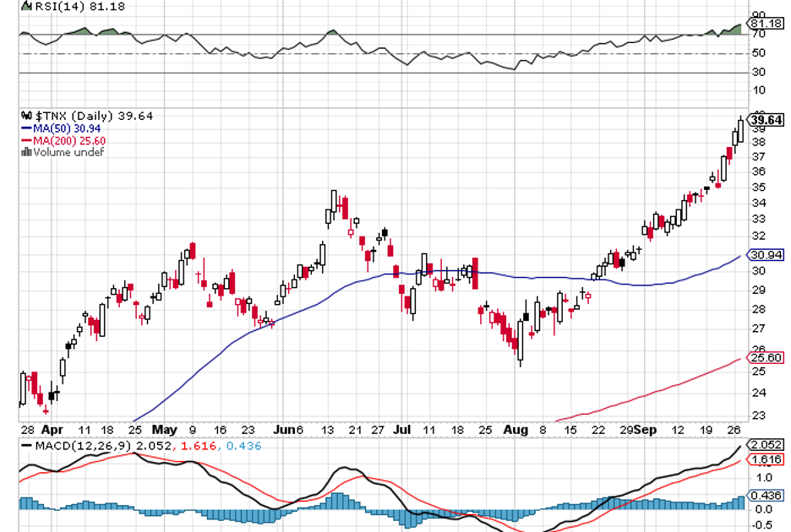Click the black line marker before MACD
This screenshot has width=791, height=532.
(26, 444)
